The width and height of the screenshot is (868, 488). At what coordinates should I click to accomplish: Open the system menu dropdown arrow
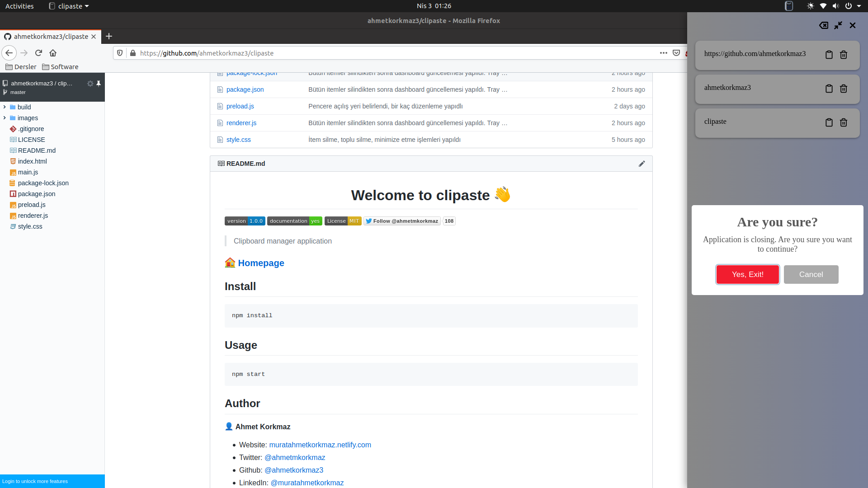coord(859,6)
